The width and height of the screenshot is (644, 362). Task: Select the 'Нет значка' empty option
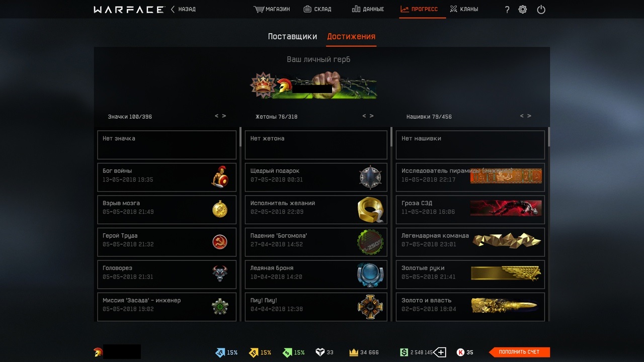(x=167, y=145)
